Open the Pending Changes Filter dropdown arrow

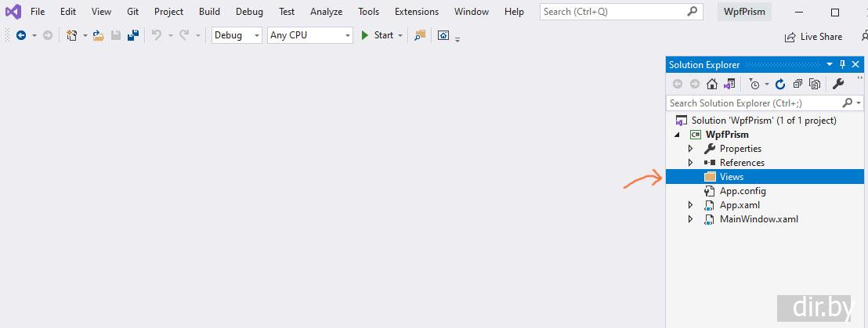767,84
